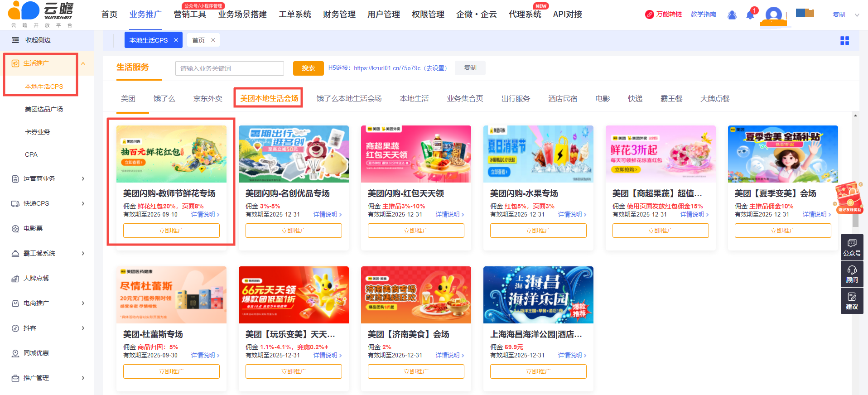The width and height of the screenshot is (868, 395).
Task: Open the 水果专场 banner thumbnail
Action: tap(538, 154)
